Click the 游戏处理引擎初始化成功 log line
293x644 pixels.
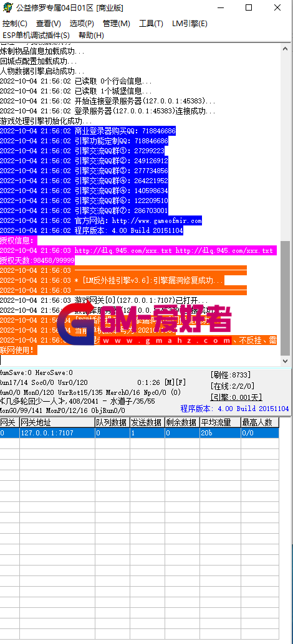(x=46, y=121)
